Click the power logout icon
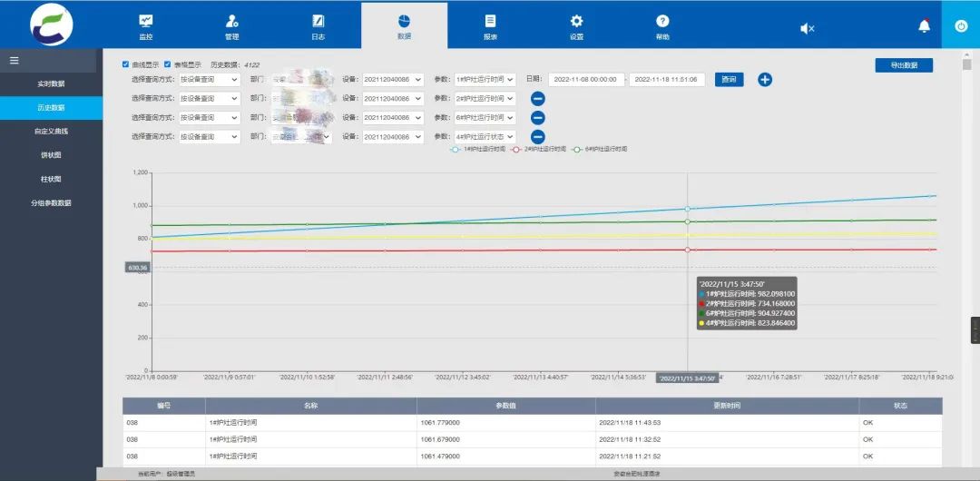This screenshot has height=481, width=980. (x=961, y=25)
